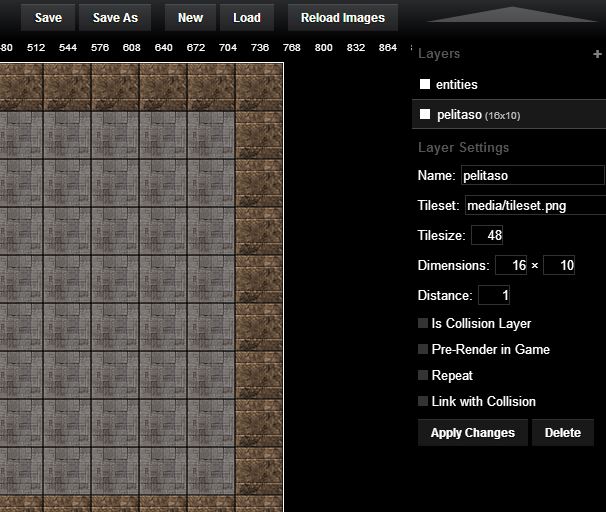Toggle Link with Collision checkbox
The width and height of the screenshot is (606, 512).
(423, 402)
